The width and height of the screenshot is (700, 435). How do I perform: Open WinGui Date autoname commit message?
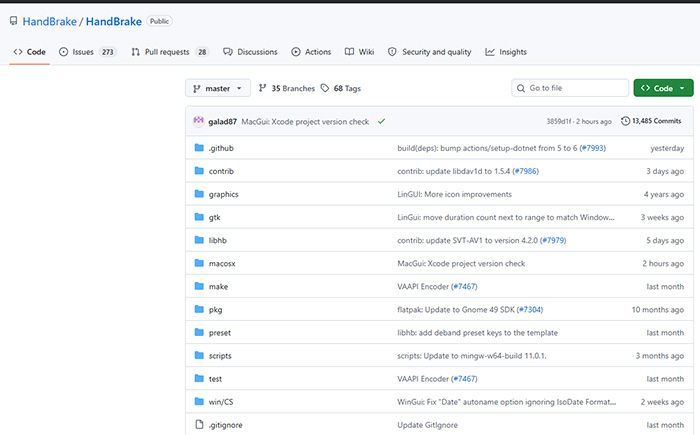(507, 402)
